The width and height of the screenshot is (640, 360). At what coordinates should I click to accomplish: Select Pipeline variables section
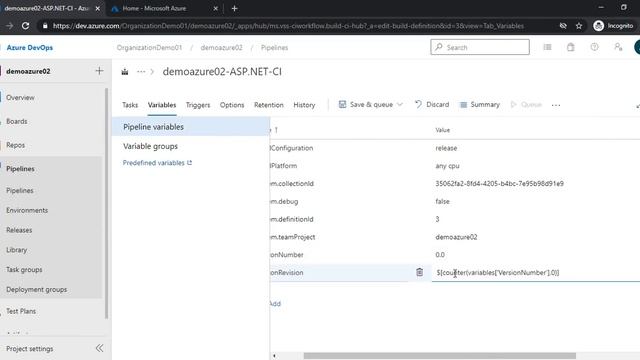click(x=191, y=127)
